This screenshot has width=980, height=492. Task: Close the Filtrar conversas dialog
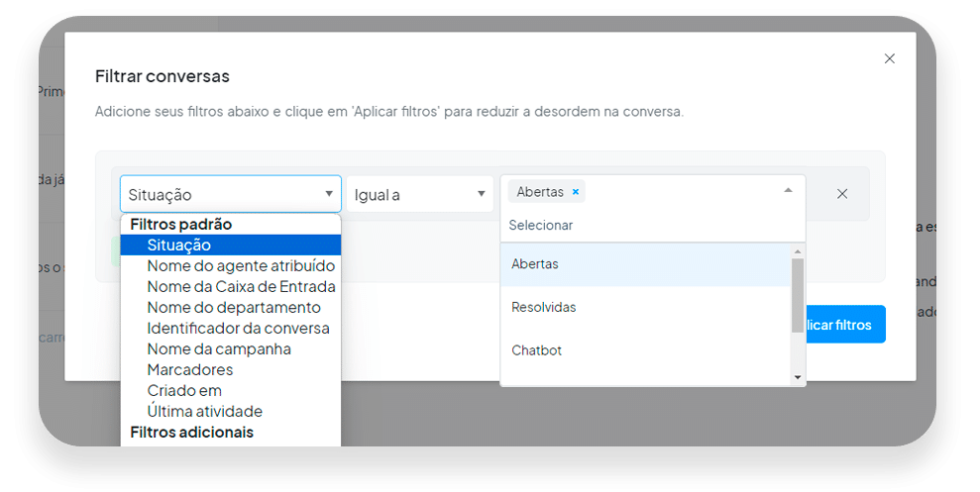[x=890, y=58]
